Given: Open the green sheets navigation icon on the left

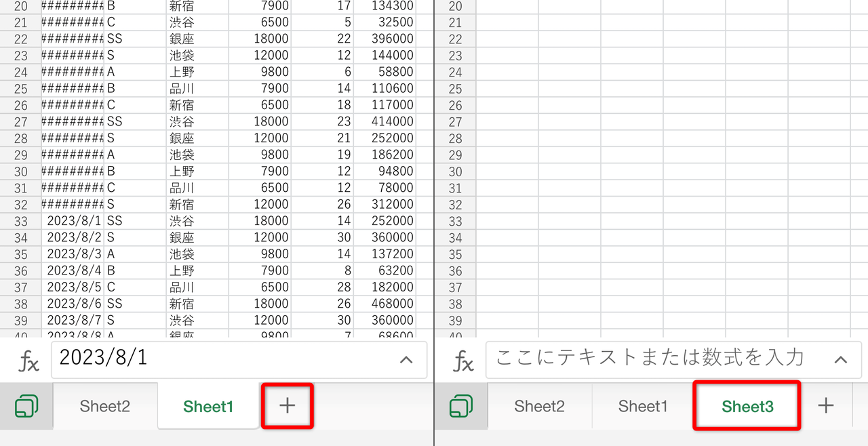Looking at the screenshot, I should pyautogui.click(x=26, y=406).
